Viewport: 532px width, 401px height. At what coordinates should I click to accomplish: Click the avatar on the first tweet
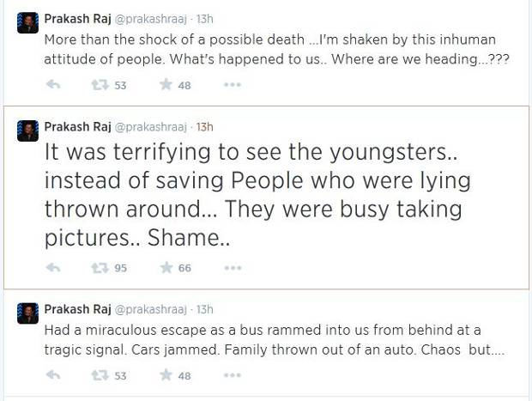point(27,23)
